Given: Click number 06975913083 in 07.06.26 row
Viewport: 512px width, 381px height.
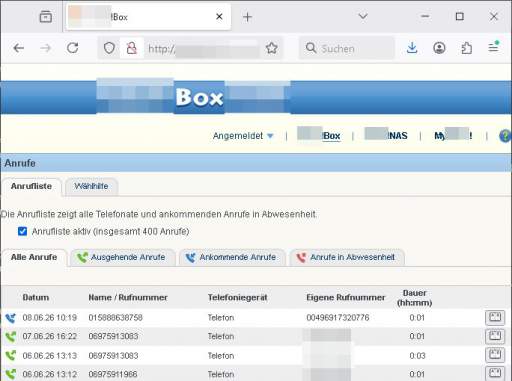Looking at the screenshot, I should coord(113,336).
